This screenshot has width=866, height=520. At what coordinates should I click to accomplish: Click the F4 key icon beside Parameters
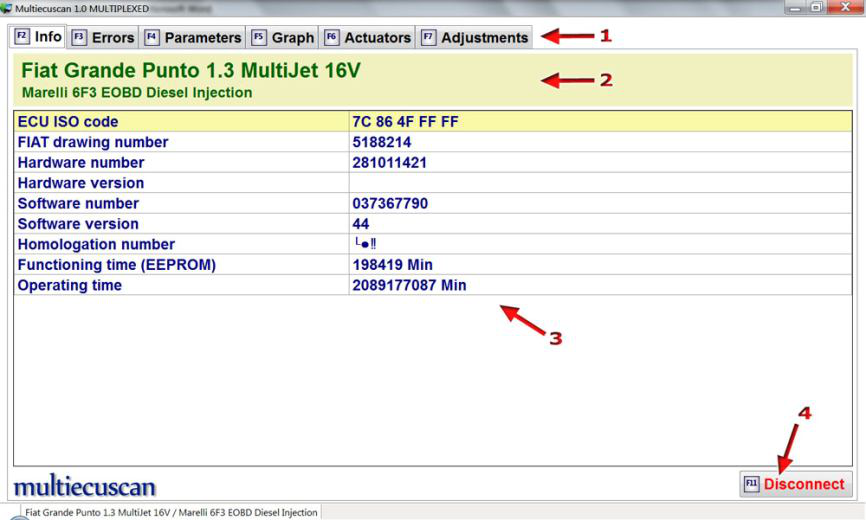pos(152,38)
